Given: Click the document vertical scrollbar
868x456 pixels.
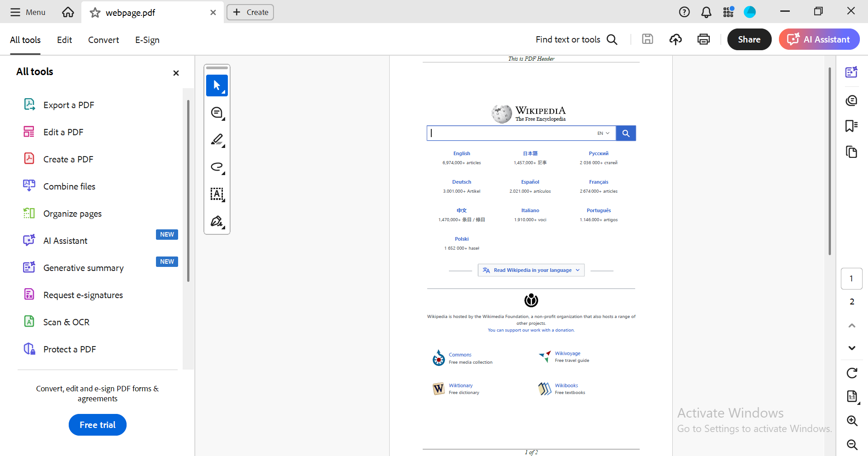Looking at the screenshot, I should coord(830,161).
